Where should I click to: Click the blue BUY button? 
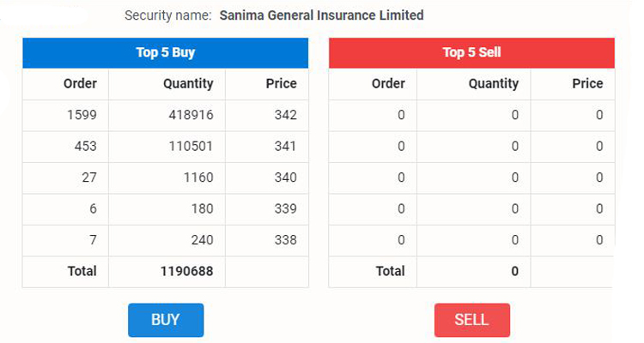click(165, 320)
